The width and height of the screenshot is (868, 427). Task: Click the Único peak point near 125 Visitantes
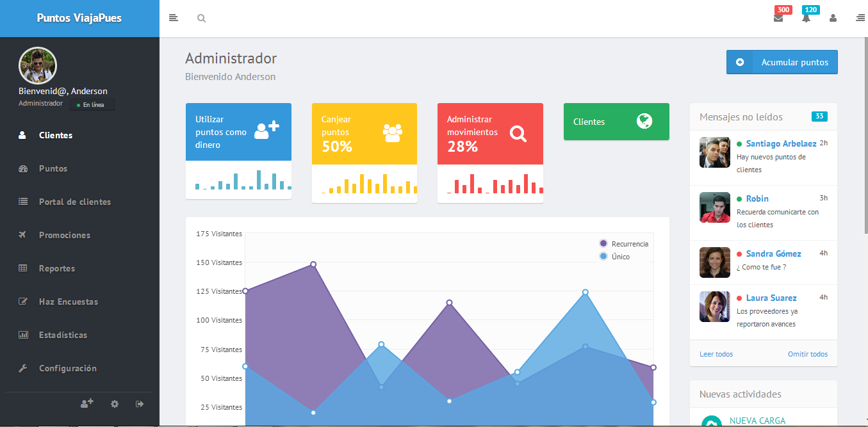585,292
